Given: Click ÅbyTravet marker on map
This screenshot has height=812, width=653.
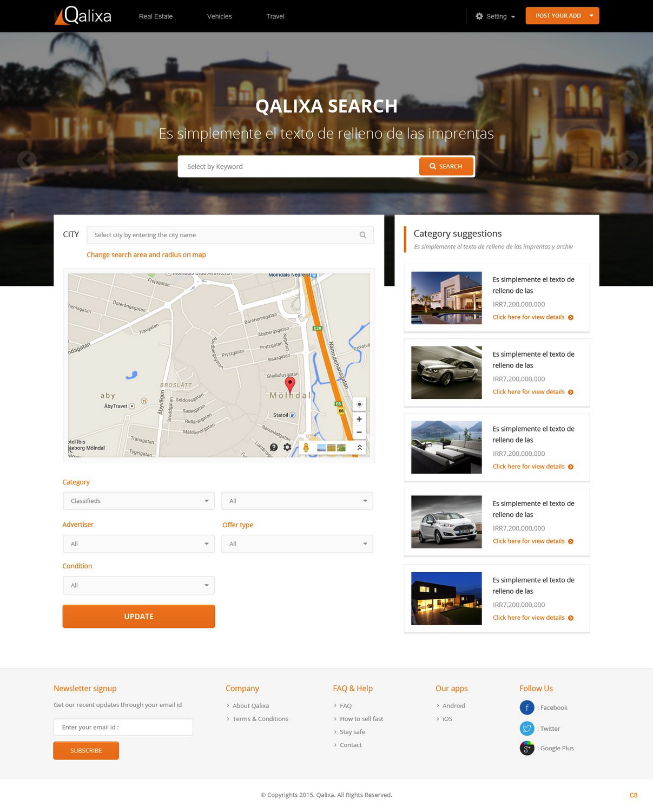Looking at the screenshot, I should [x=132, y=406].
